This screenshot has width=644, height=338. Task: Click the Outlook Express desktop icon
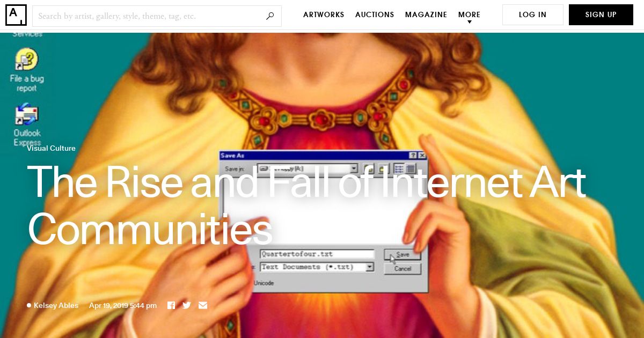pyautogui.click(x=27, y=125)
